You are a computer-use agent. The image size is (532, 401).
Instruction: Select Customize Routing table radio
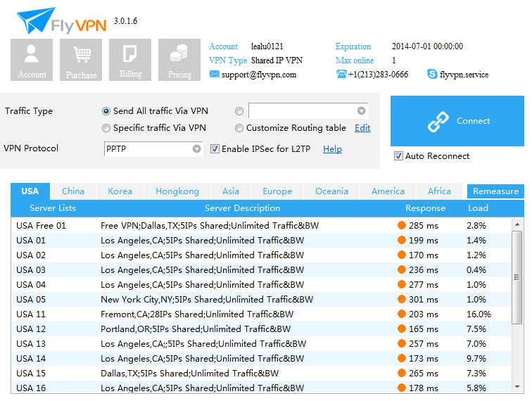point(239,128)
